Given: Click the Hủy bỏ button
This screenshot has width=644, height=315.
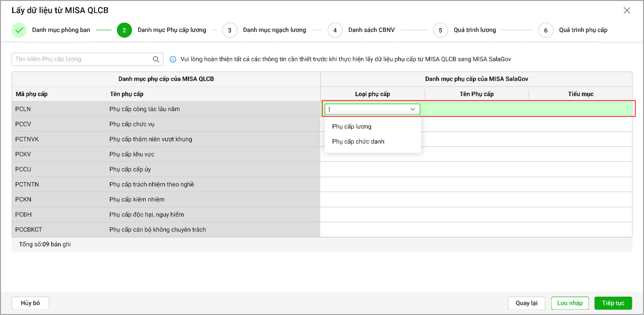Looking at the screenshot, I should pyautogui.click(x=30, y=303).
